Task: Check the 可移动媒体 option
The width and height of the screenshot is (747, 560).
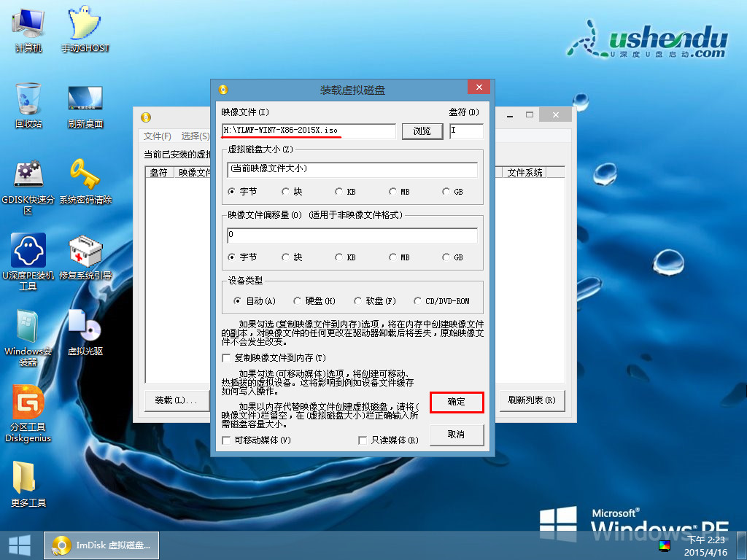Action: pos(226,440)
